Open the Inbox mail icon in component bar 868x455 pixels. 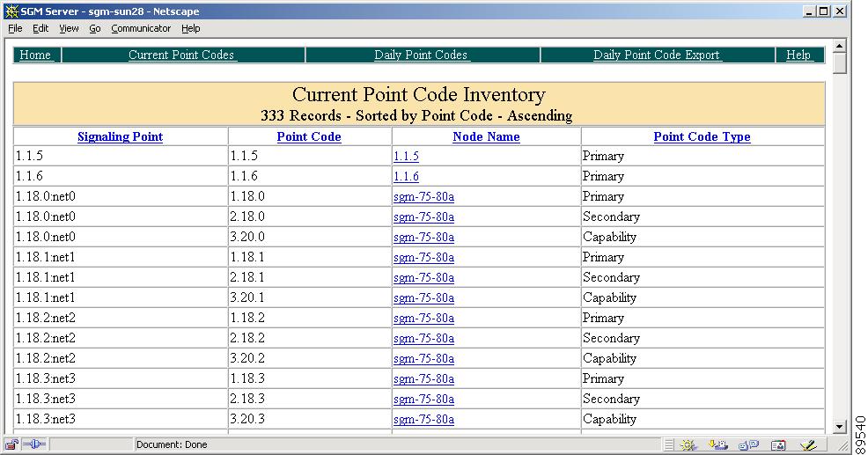(719, 445)
